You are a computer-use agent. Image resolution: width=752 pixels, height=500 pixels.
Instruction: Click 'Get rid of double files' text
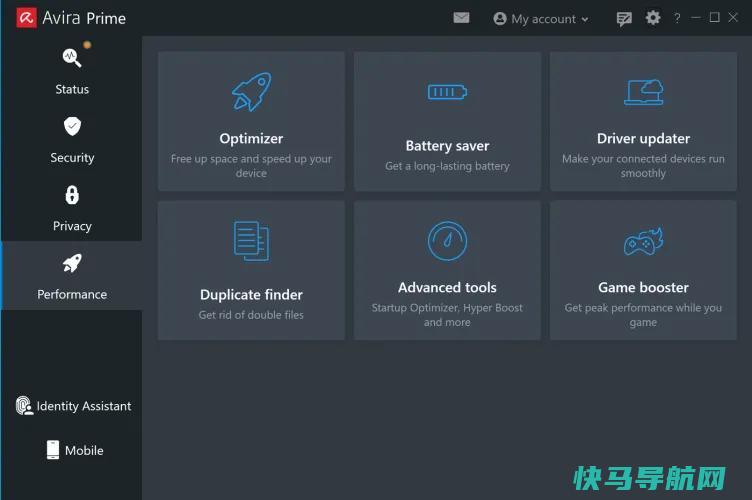(x=251, y=315)
